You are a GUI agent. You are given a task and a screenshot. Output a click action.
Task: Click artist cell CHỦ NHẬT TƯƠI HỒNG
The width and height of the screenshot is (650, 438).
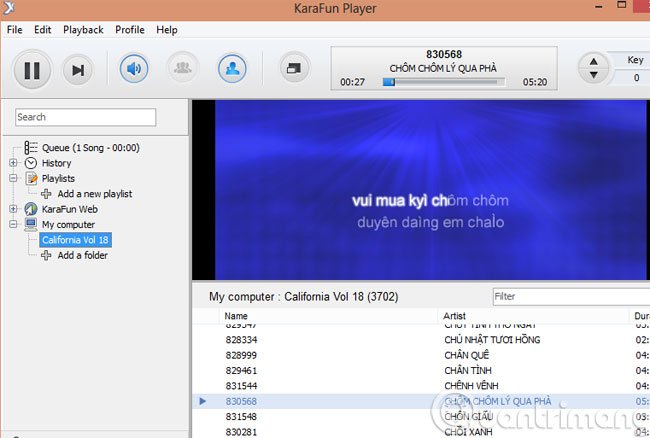(x=492, y=340)
